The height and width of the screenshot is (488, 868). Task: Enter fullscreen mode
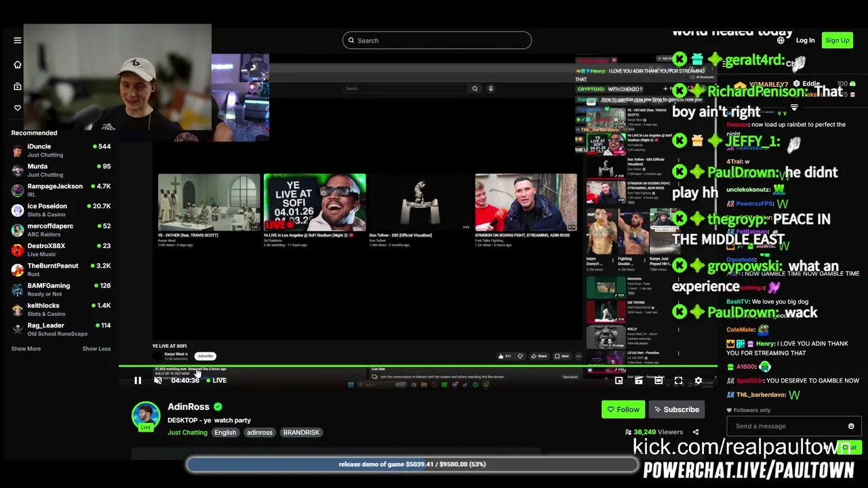[x=678, y=381]
